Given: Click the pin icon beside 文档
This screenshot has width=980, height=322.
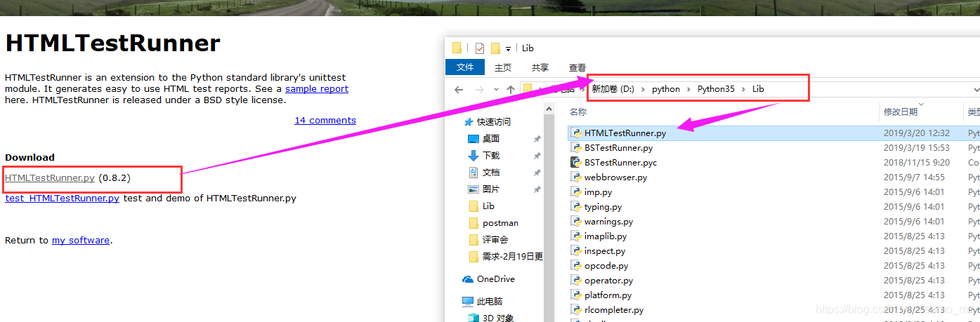Looking at the screenshot, I should click(x=537, y=173).
